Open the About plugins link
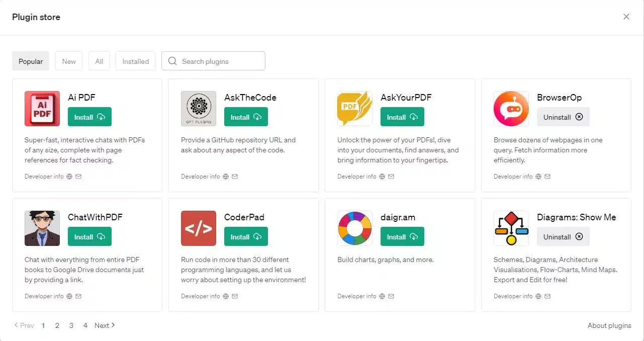Screen dimensions: 644x341 pos(609,325)
